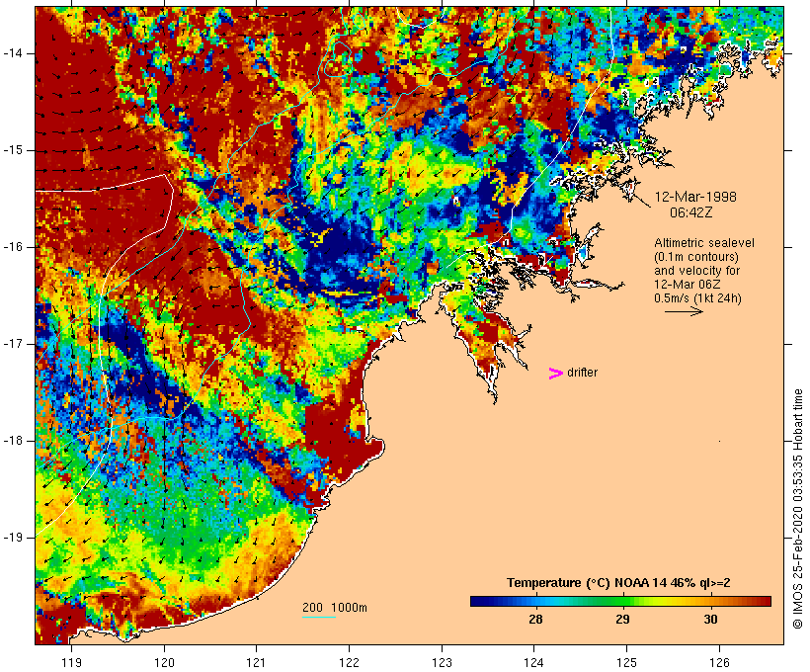Screen dimensions: 810x672
Task: Click the colorbar value 28
Action: [535, 619]
